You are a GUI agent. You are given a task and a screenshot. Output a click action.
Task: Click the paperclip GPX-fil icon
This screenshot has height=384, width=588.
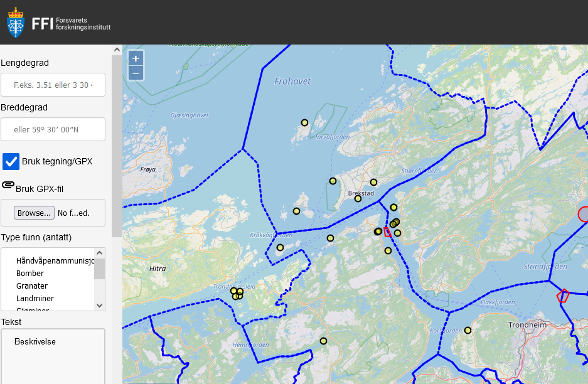click(x=8, y=185)
